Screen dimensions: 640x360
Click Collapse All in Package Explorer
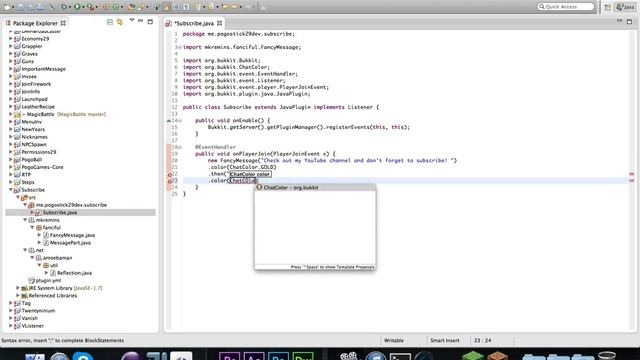point(110,22)
